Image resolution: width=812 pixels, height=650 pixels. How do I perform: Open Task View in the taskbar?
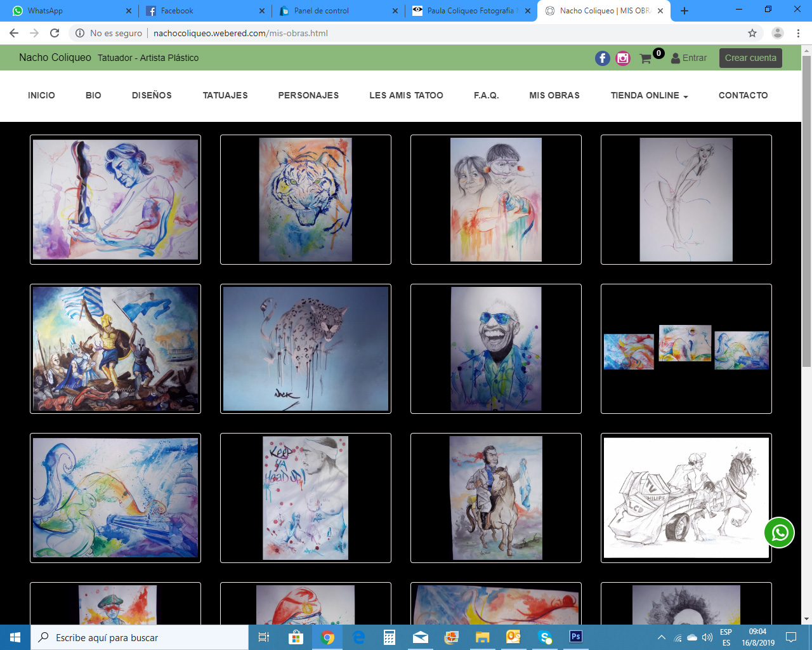(264, 637)
